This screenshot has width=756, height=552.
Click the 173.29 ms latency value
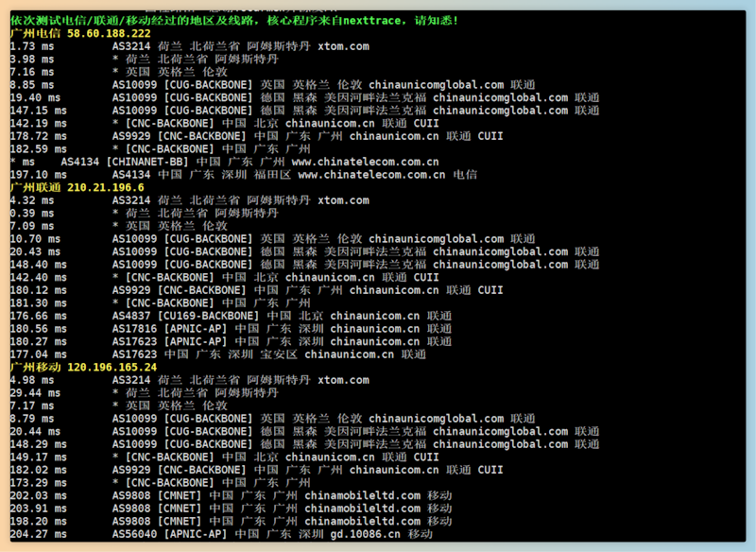tap(39, 483)
